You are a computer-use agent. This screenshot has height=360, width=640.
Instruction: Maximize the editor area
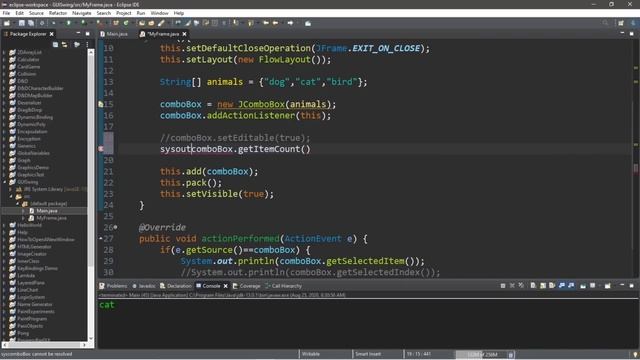click(631, 33)
